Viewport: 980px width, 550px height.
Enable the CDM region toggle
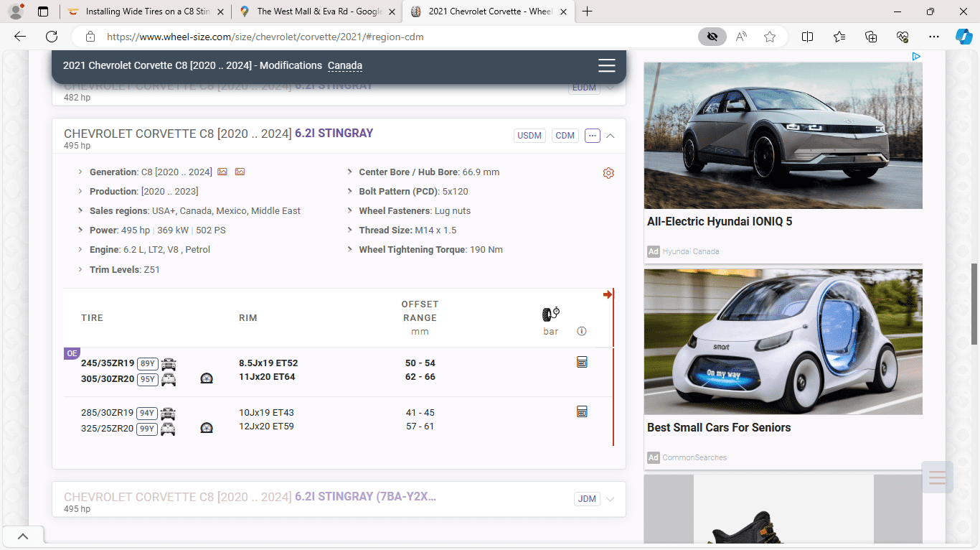coord(565,135)
